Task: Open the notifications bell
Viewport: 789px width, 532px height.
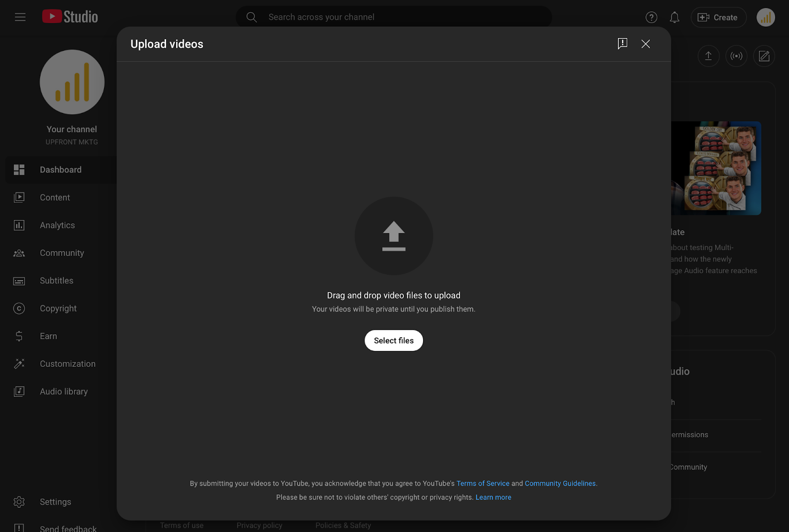Action: (x=675, y=17)
